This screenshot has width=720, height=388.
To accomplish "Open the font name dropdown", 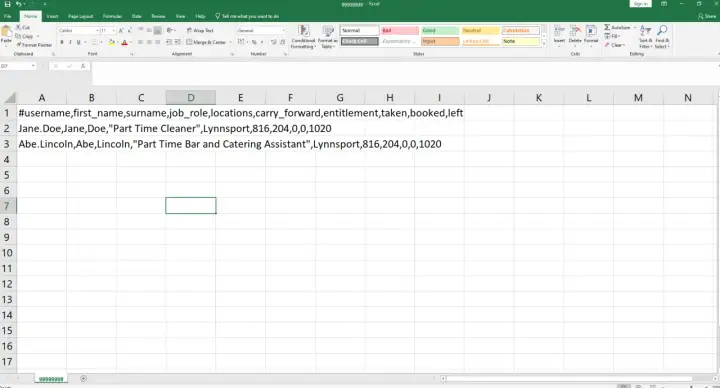I will pyautogui.click(x=97, y=30).
